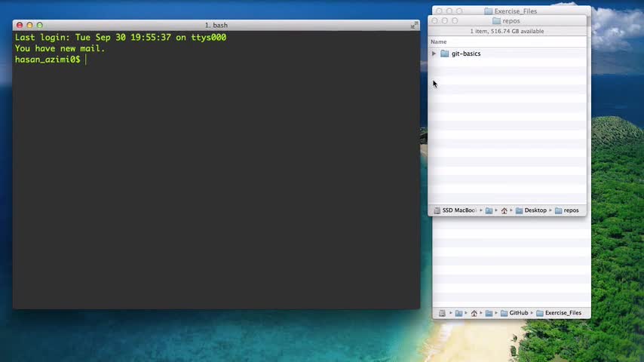Click the Desktop folder in repos path bar
The image size is (644, 362).
point(531,210)
